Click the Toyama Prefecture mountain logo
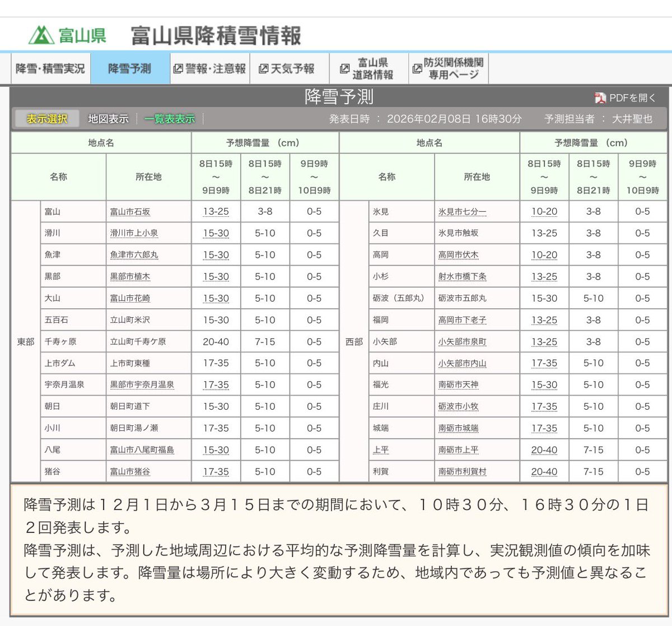Viewport: 672px width, 626px height. [x=42, y=34]
